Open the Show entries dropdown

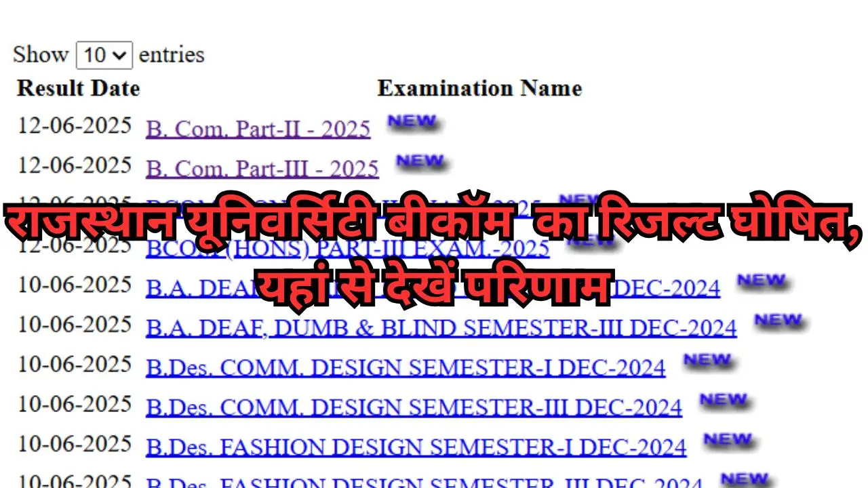[x=103, y=55]
